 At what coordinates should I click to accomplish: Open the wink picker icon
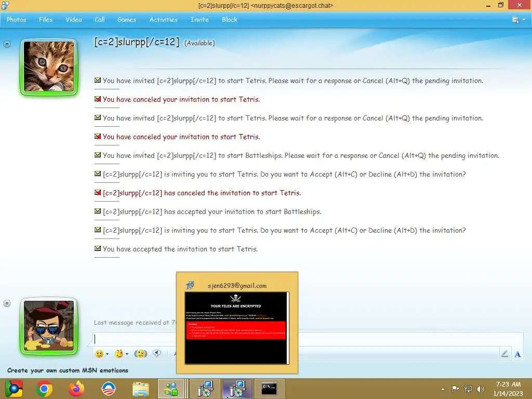tap(119, 354)
